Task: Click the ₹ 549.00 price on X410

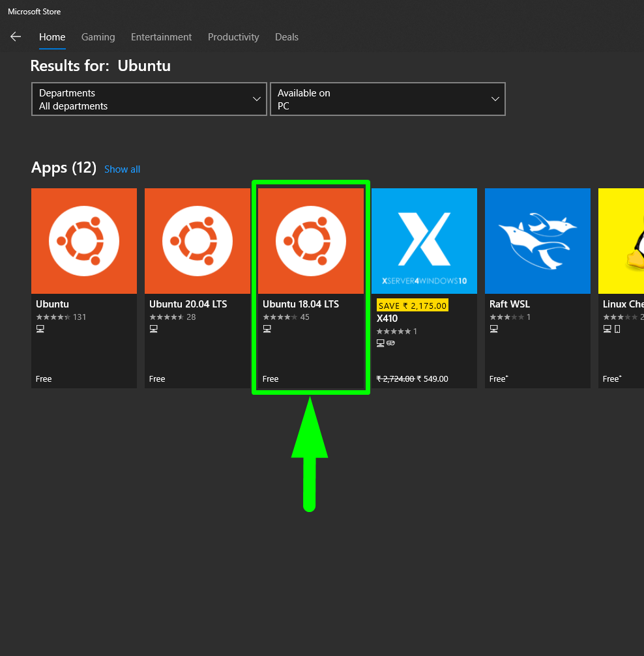Action: [x=433, y=378]
